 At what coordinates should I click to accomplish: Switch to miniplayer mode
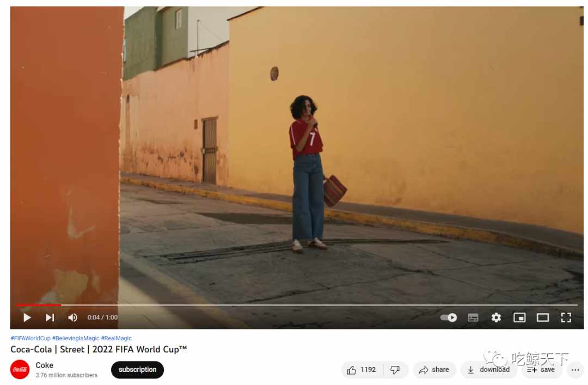[519, 317]
